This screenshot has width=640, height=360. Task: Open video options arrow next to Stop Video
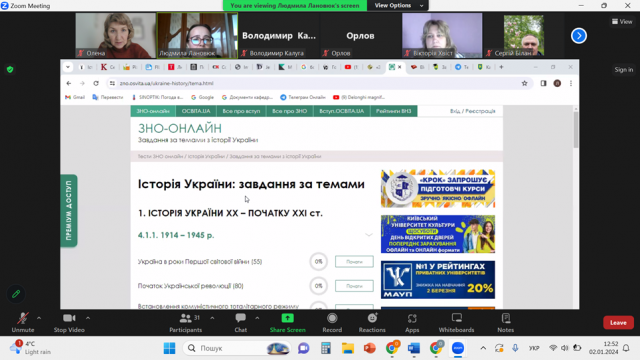pyautogui.click(x=88, y=318)
